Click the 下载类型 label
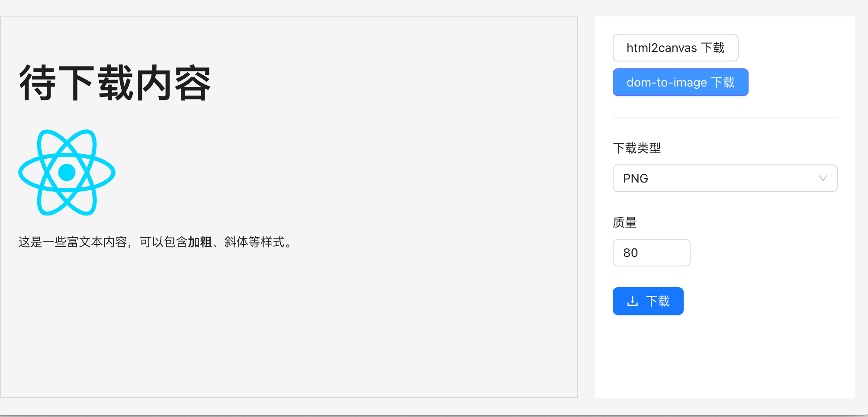The width and height of the screenshot is (868, 417). (x=637, y=148)
